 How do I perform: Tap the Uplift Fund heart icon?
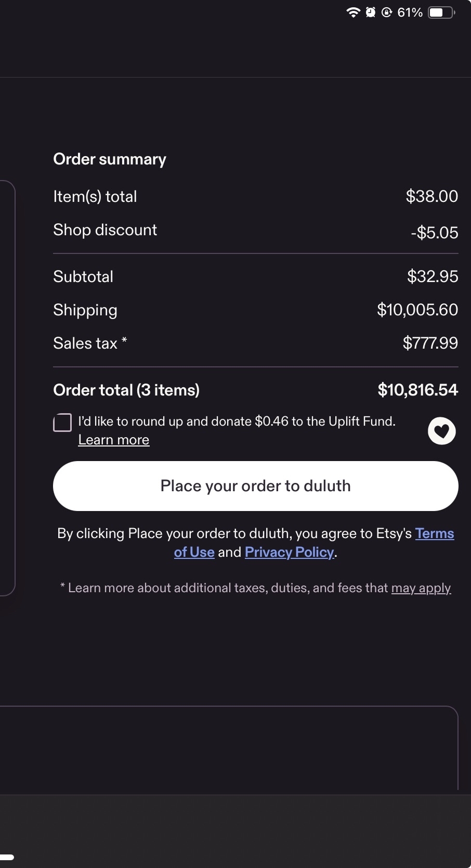441,431
